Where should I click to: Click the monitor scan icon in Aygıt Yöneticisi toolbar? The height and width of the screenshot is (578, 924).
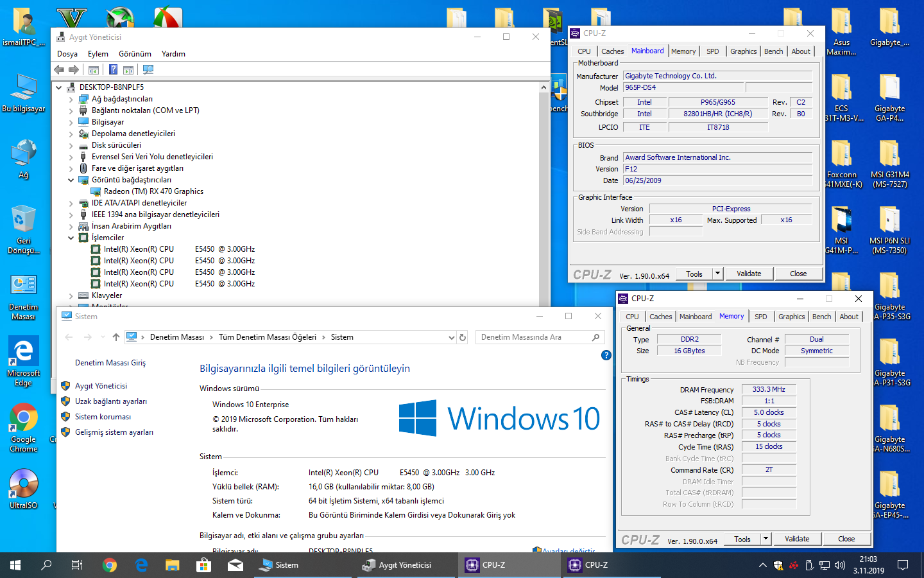pyautogui.click(x=148, y=69)
